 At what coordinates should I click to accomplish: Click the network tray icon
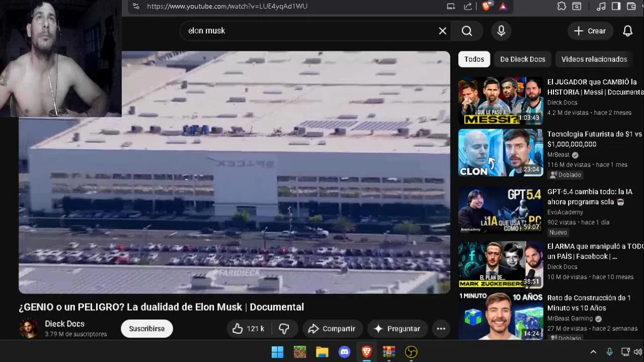point(625,352)
